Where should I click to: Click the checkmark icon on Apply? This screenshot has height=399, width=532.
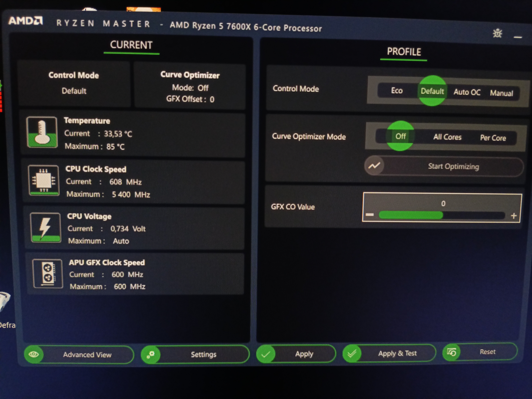266,354
